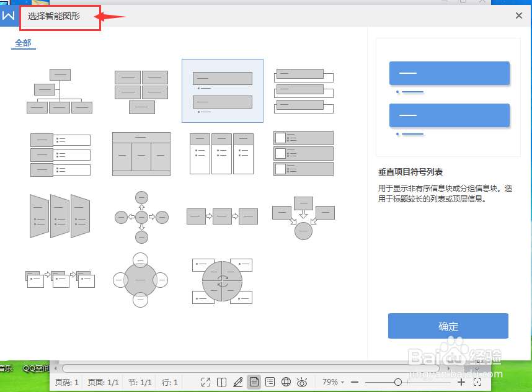Switch to web layout globe icon

point(286,382)
